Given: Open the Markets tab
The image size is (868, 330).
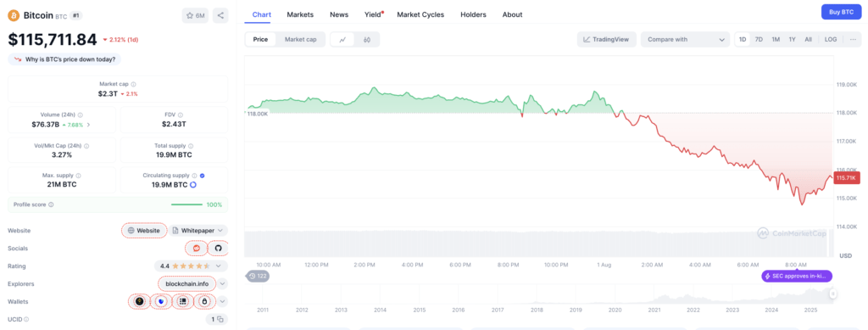Looking at the screenshot, I should pos(300,14).
